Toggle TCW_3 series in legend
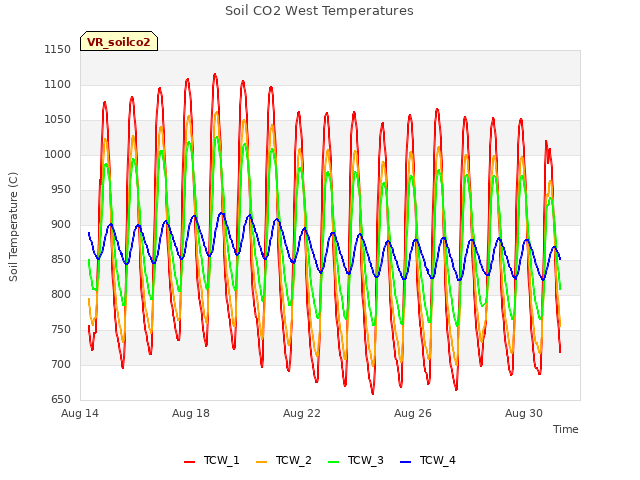 pyautogui.click(x=356, y=460)
